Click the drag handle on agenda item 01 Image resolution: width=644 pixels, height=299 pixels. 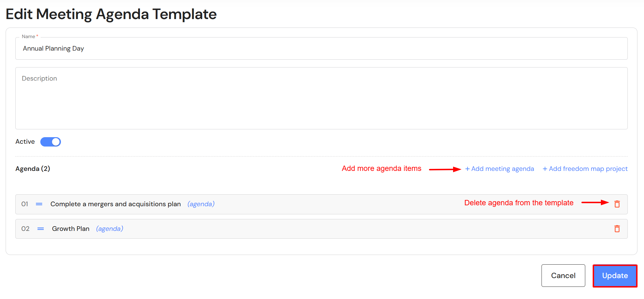[x=39, y=204]
